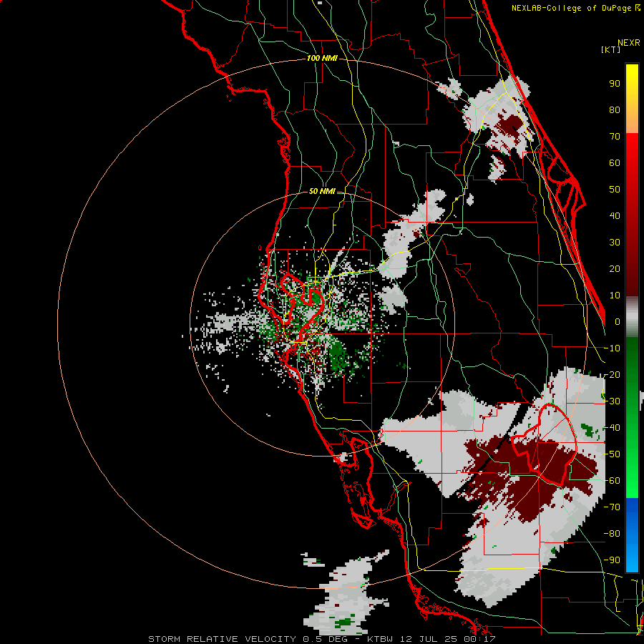
Task: Select the 40 value on the velocity scale
Action: tap(615, 215)
